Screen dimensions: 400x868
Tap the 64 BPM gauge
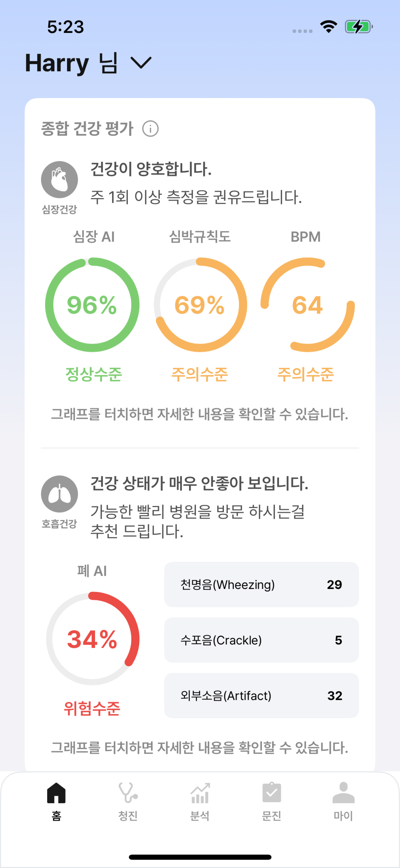[x=307, y=304]
